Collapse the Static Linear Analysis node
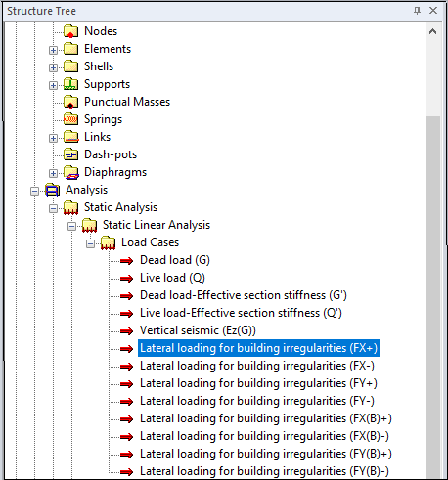 pos(71,226)
